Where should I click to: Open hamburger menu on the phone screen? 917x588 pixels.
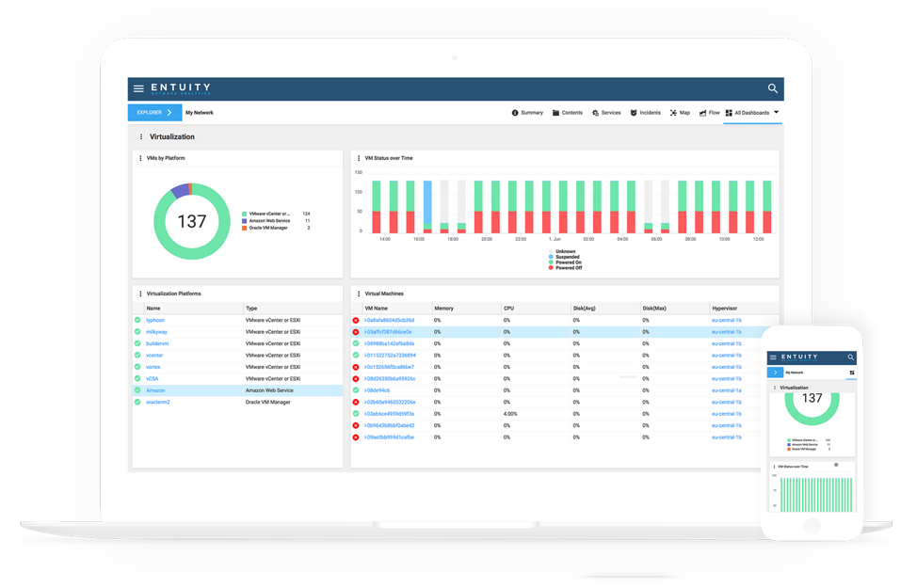pos(773,358)
